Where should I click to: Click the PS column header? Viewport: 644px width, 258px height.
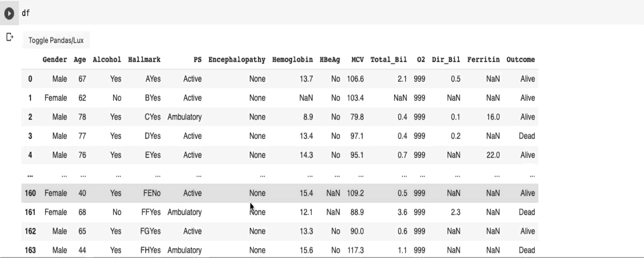click(x=197, y=60)
